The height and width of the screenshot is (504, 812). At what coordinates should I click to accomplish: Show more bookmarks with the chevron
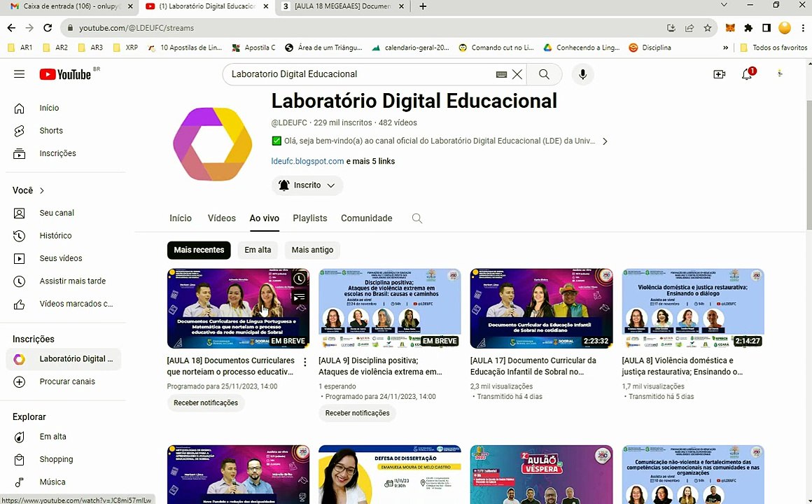[x=725, y=48]
